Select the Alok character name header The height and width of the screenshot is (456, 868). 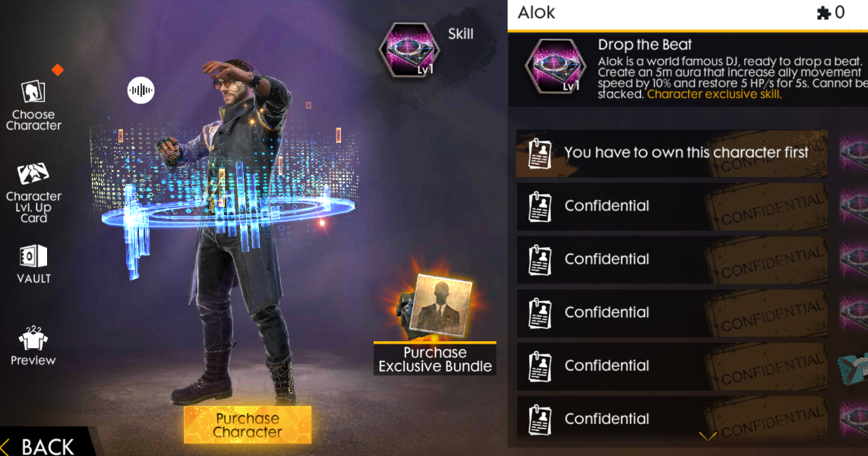point(536,13)
